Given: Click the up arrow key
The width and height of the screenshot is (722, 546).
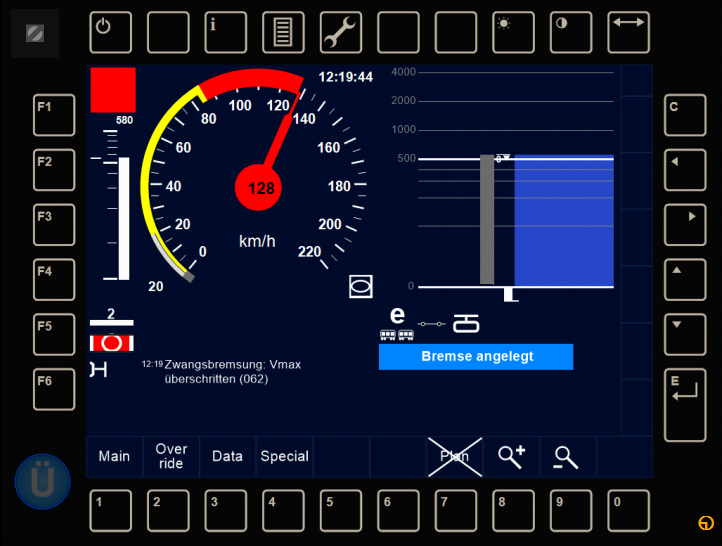Looking at the screenshot, I should click(685, 279).
